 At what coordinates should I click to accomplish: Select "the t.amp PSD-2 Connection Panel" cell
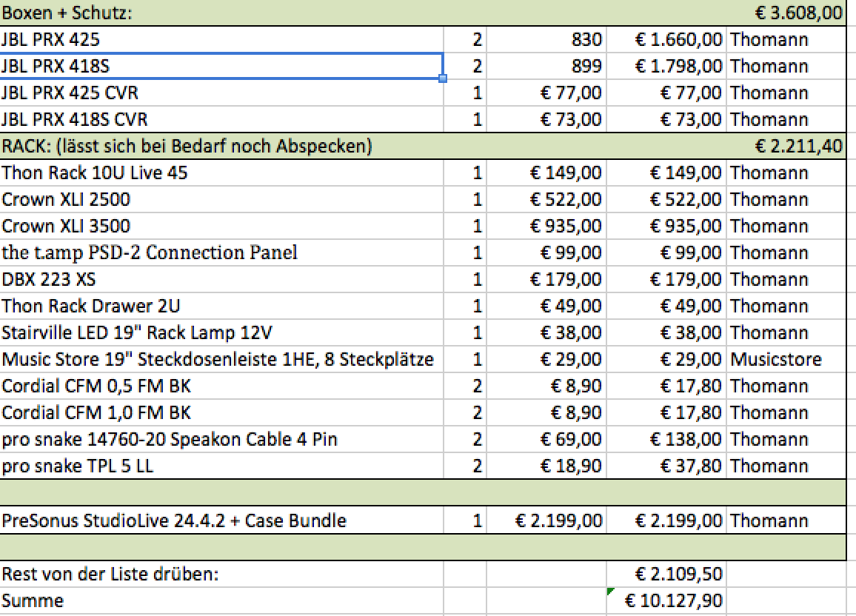click(x=221, y=252)
